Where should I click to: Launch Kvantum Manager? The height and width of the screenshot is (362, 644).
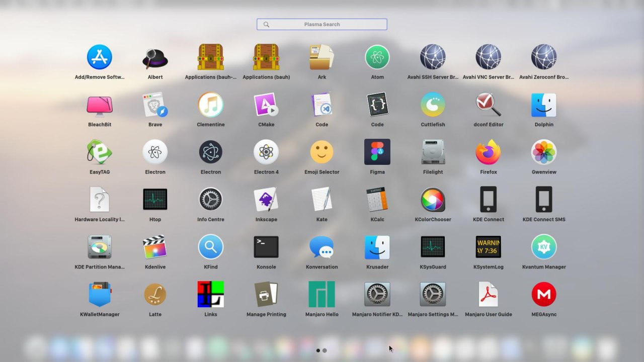544,247
